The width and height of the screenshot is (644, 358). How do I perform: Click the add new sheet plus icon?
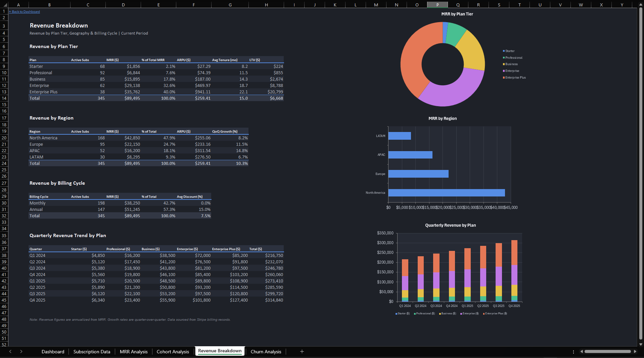coord(302,351)
